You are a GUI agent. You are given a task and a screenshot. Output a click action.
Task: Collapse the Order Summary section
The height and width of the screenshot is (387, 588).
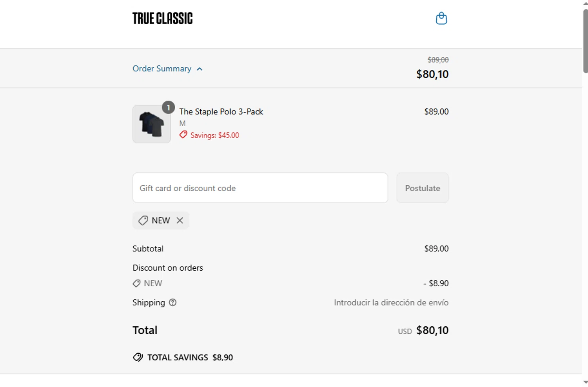162,69
